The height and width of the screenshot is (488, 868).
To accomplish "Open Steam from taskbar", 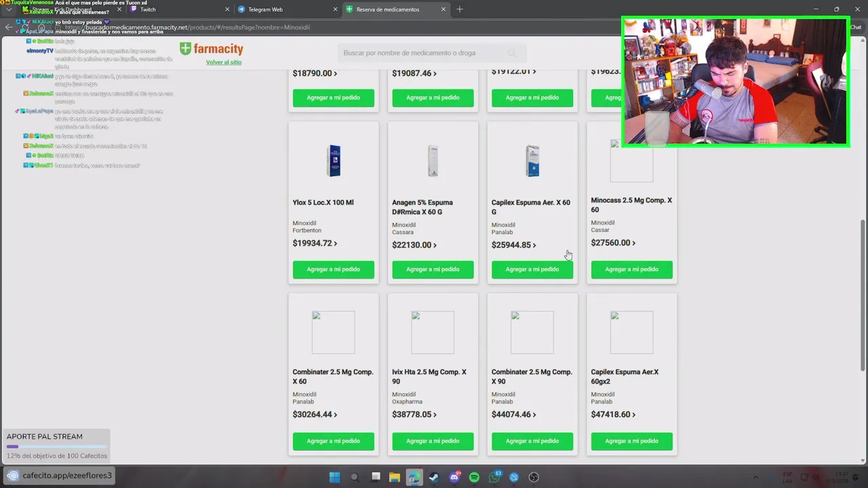I will click(x=434, y=477).
